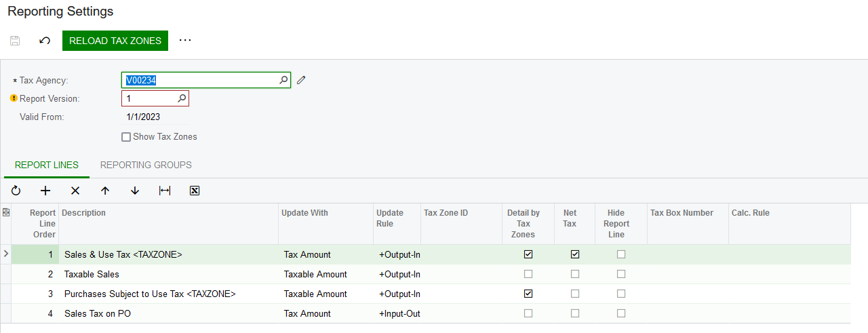The width and height of the screenshot is (868, 333).
Task: Uncheck Detail by Tax Zones for Sales & Use Tax
Action: click(x=528, y=254)
